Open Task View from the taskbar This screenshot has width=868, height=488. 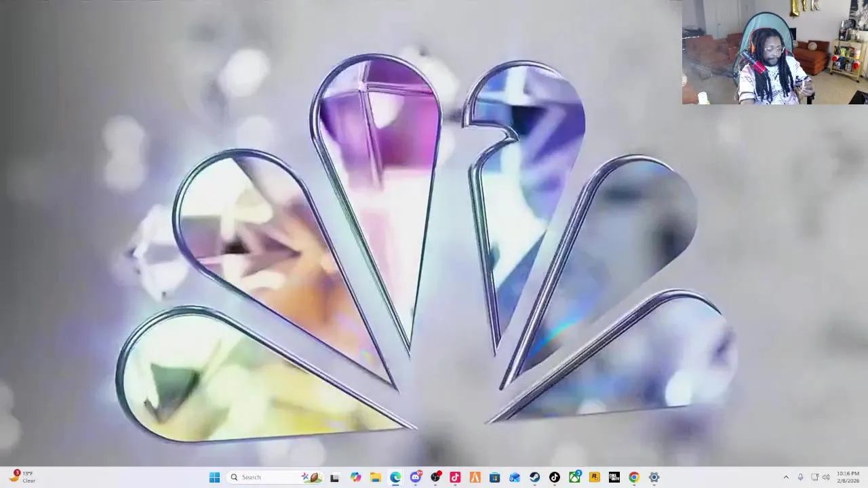334,477
